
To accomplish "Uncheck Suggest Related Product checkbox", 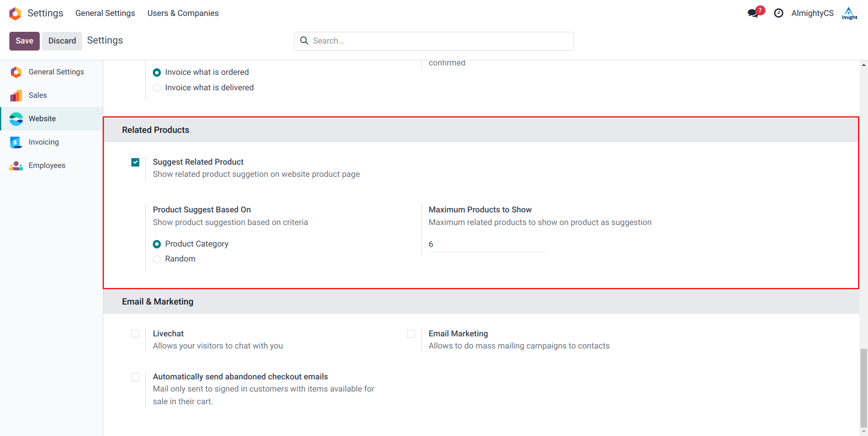I will point(136,162).
